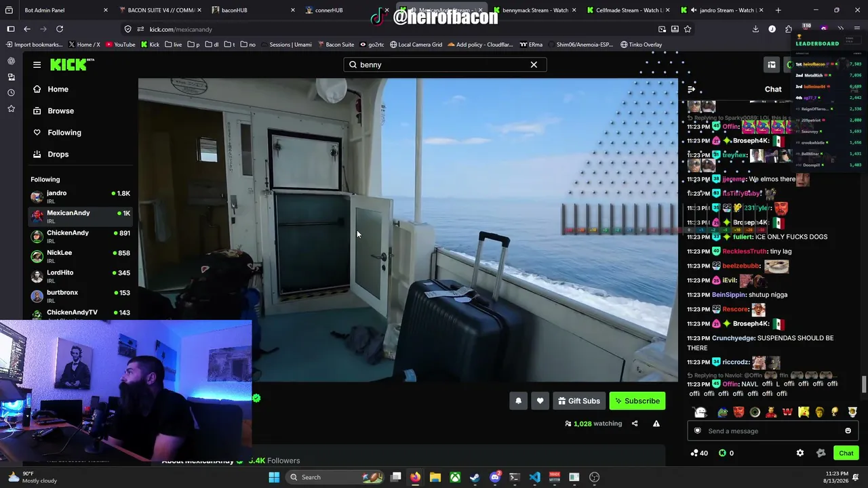
Task: Switch to connerHUB browser tab
Action: [x=345, y=10]
